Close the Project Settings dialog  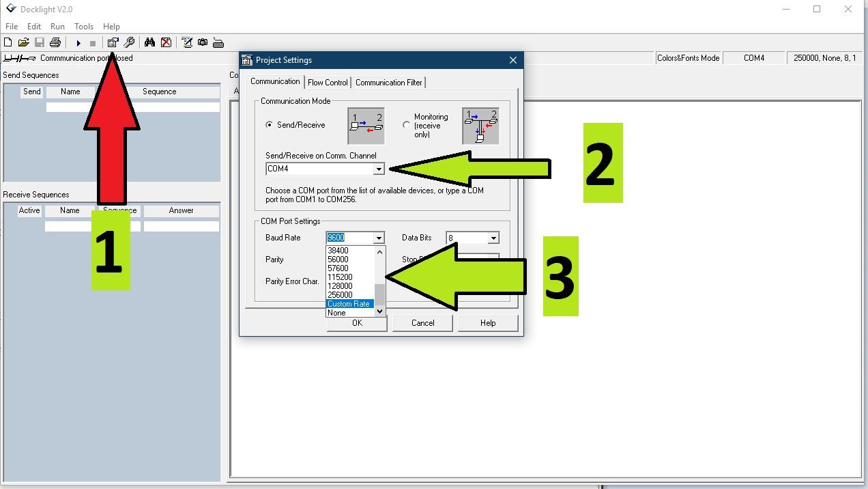tap(513, 60)
